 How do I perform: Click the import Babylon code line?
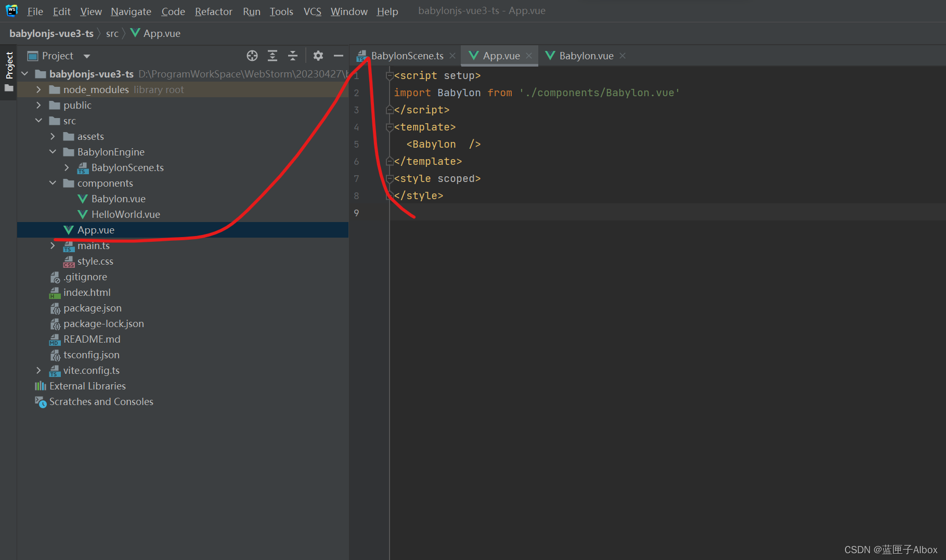coord(537,93)
